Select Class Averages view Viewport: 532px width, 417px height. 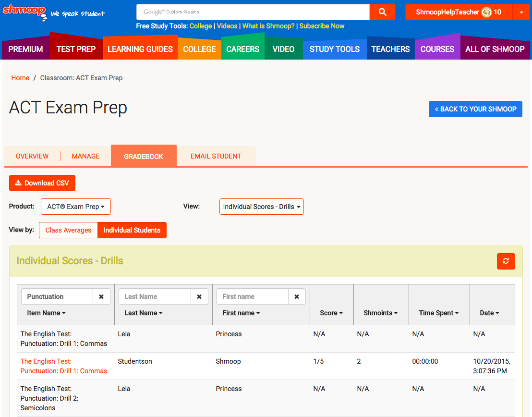[68, 230]
